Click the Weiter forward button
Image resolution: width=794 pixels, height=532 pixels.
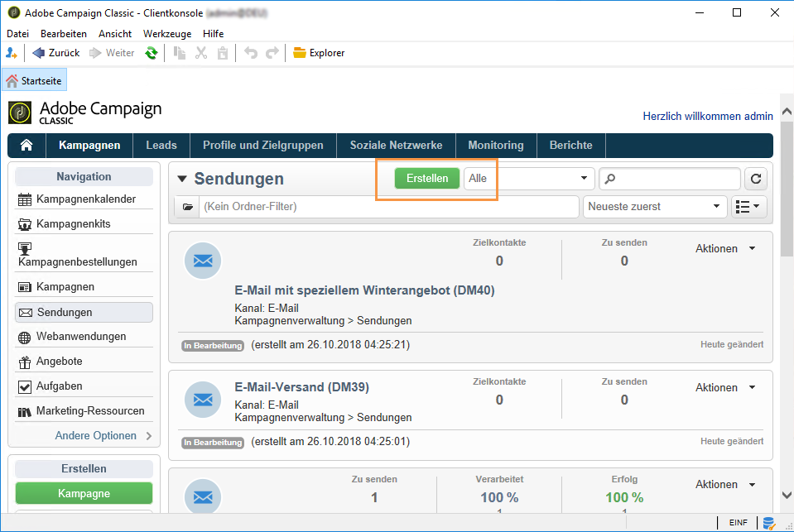112,53
